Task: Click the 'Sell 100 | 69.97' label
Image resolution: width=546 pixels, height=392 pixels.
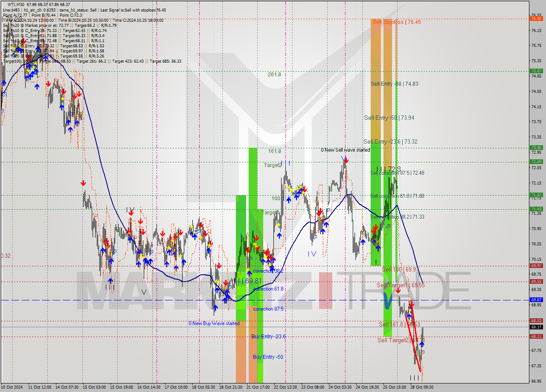Action: (x=400, y=269)
